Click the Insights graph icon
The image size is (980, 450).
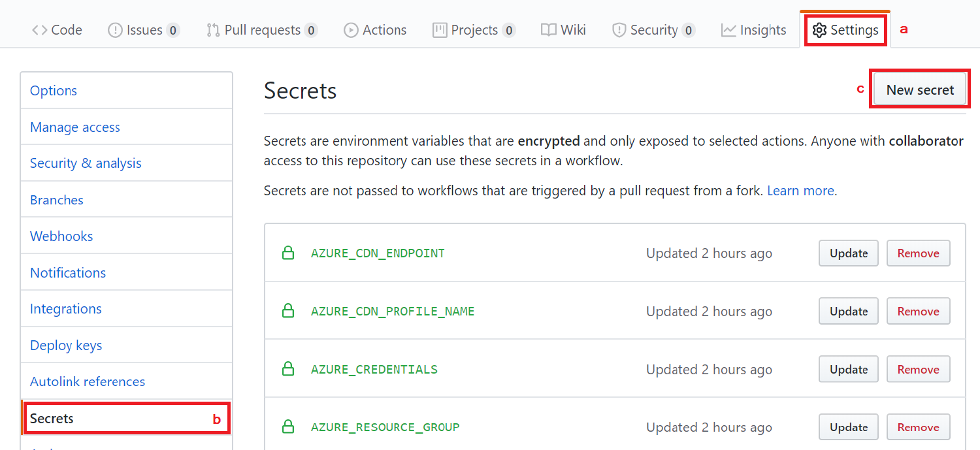(x=728, y=30)
